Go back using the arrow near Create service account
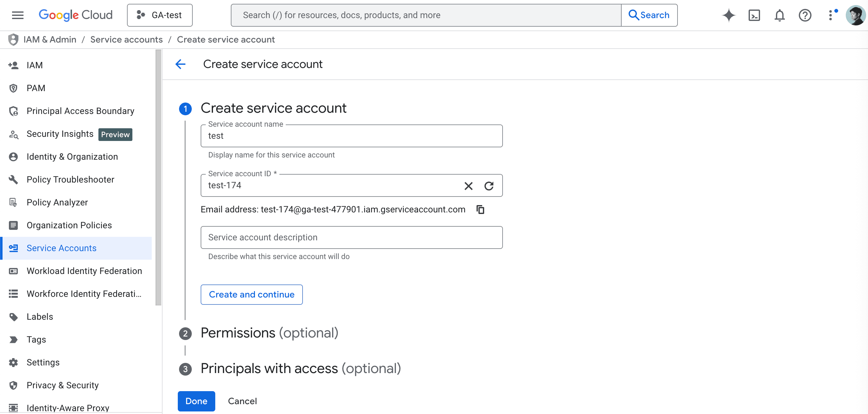Image resolution: width=868 pixels, height=414 pixels. (x=181, y=64)
